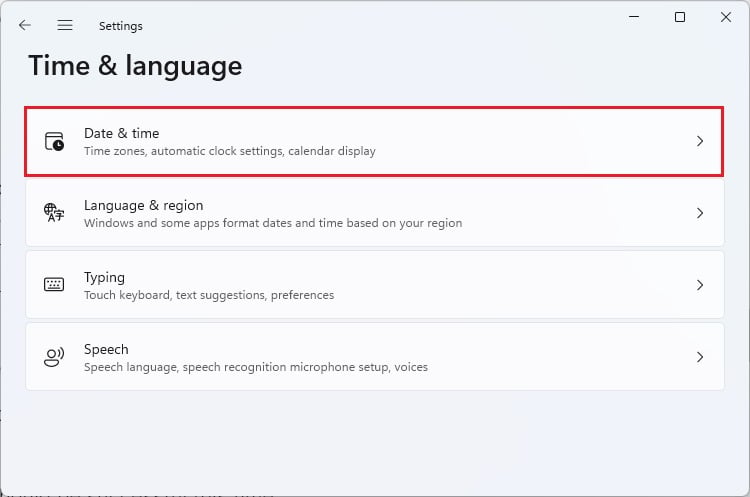Viewport: 750px width, 497px height.
Task: Close the Settings window
Action: point(726,17)
